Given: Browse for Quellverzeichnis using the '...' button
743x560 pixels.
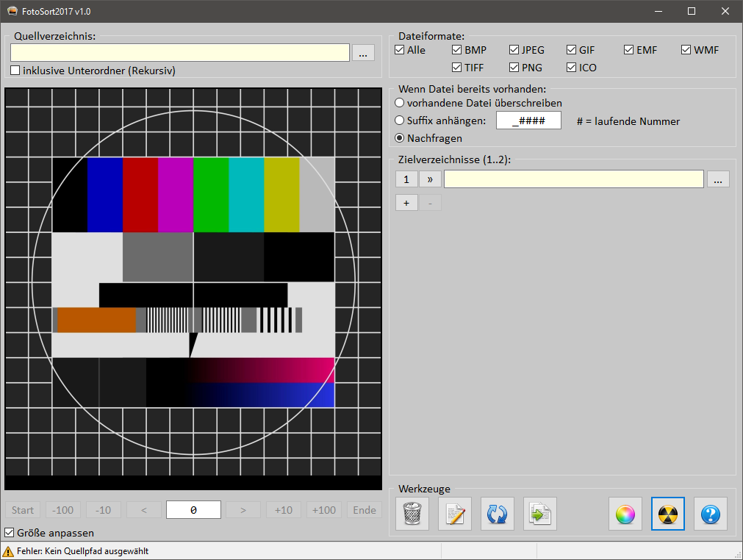Looking at the screenshot, I should (363, 53).
